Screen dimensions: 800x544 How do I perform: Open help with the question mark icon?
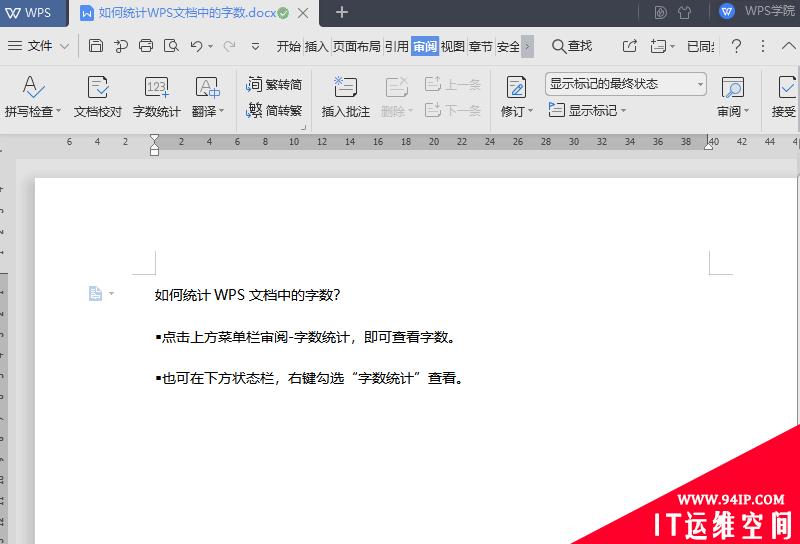coord(736,46)
